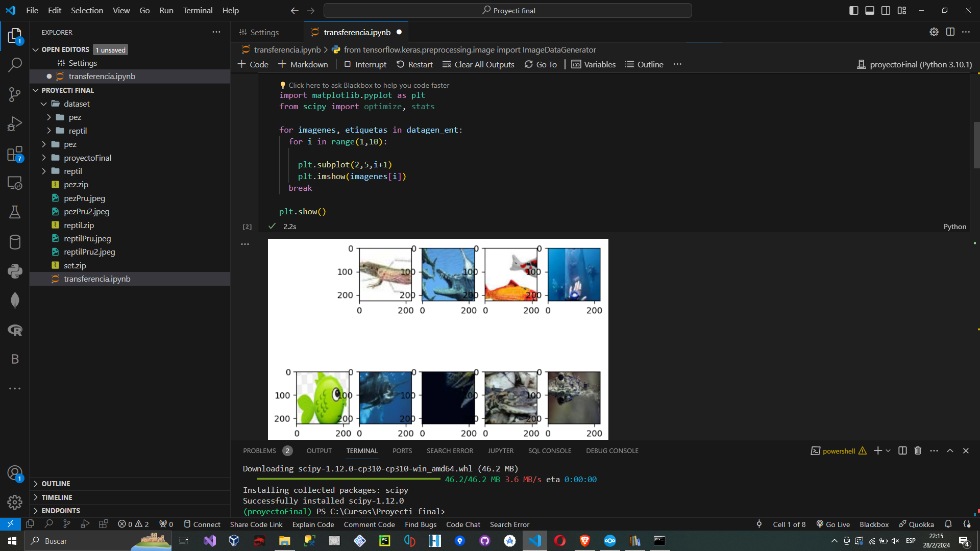Click Clear All Outputs
The image size is (980, 551).
[x=478, y=64]
